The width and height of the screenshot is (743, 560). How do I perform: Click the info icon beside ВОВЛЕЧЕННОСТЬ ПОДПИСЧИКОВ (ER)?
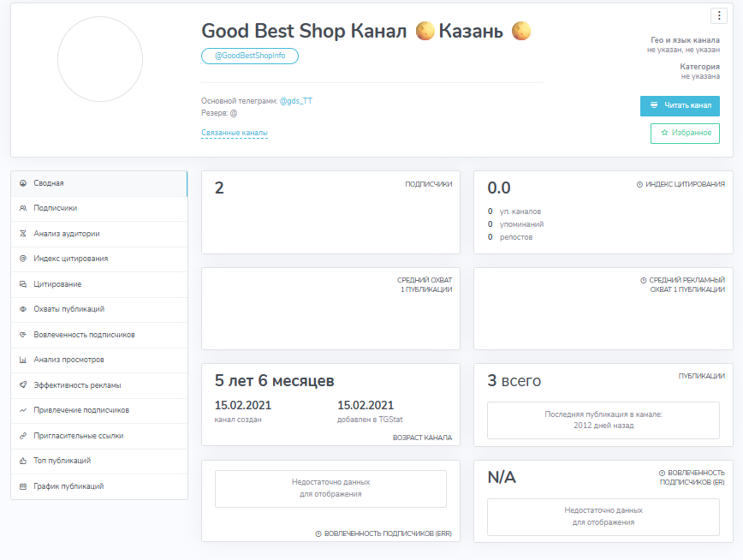click(x=662, y=473)
